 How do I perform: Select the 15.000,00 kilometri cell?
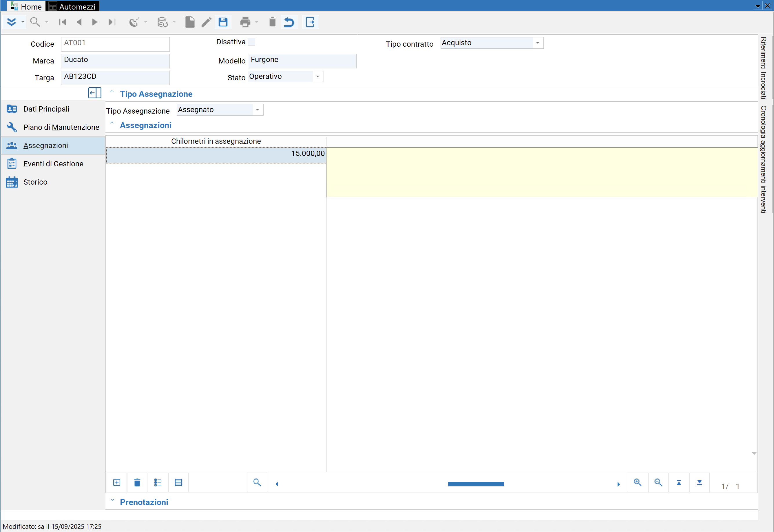coord(216,155)
